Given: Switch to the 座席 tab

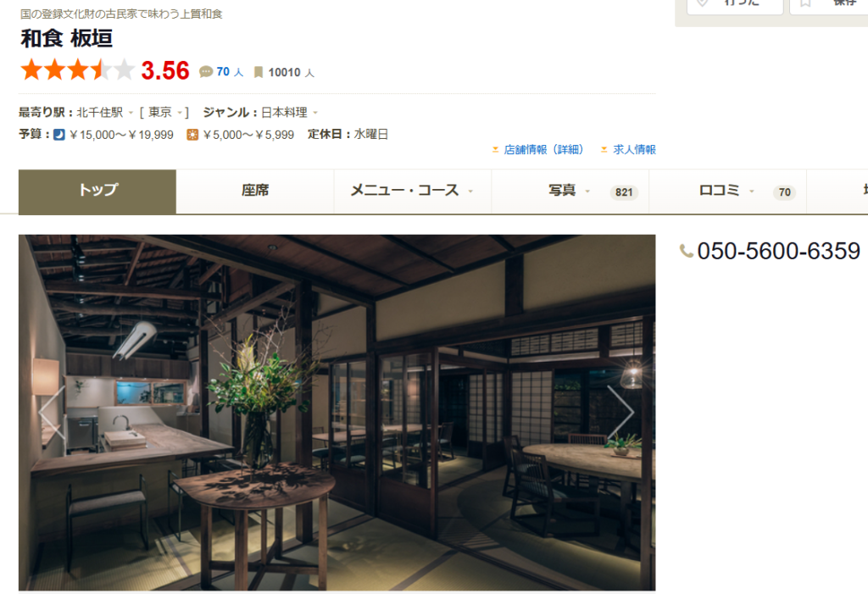Looking at the screenshot, I should point(255,191).
